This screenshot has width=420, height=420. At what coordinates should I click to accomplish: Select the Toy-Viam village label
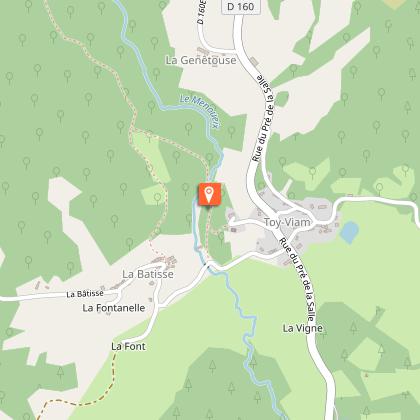click(287, 222)
